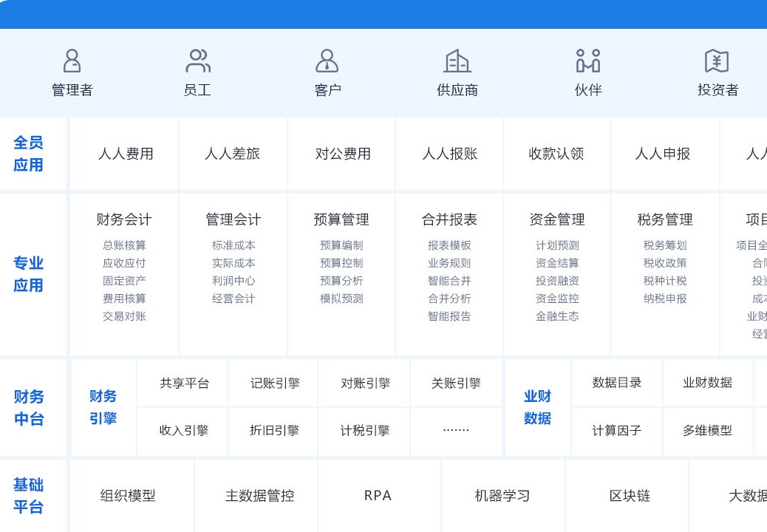Click 预算编制 item
This screenshot has height=532, width=767.
click(341, 245)
